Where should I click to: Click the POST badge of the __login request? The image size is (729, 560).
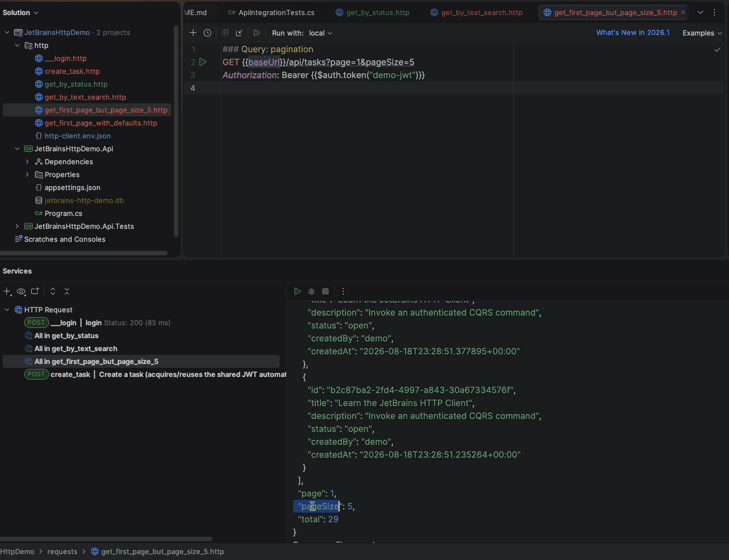tap(36, 323)
